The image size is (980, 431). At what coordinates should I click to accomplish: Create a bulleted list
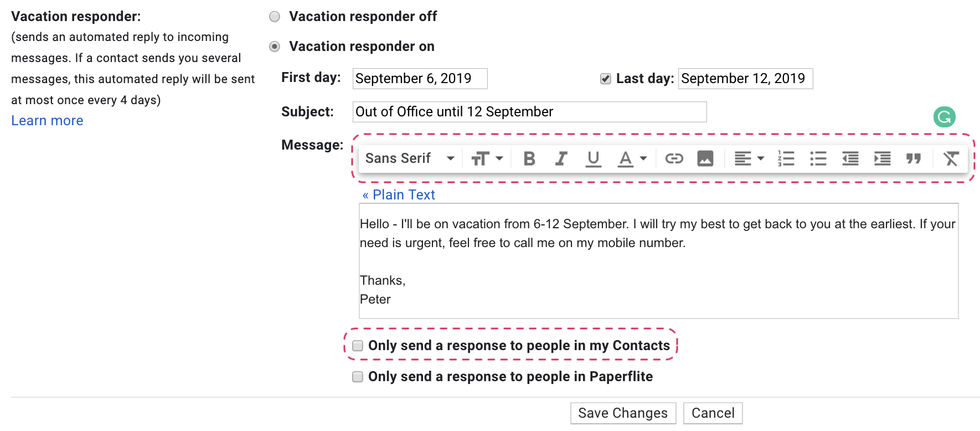[818, 159]
